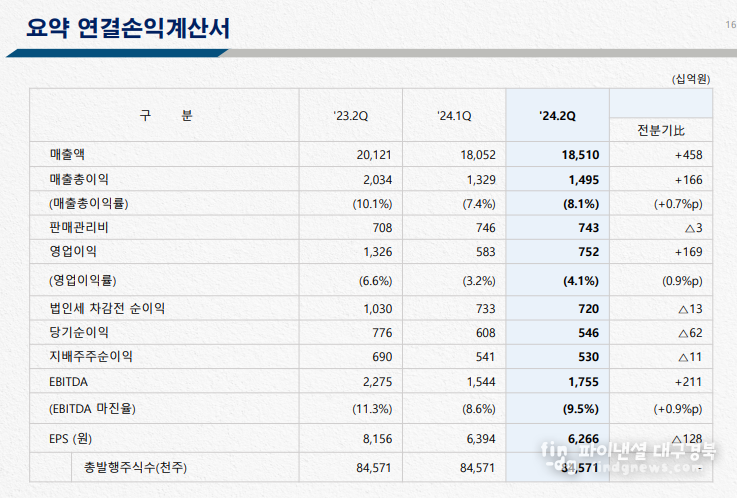Click the value 776

pos(382,333)
